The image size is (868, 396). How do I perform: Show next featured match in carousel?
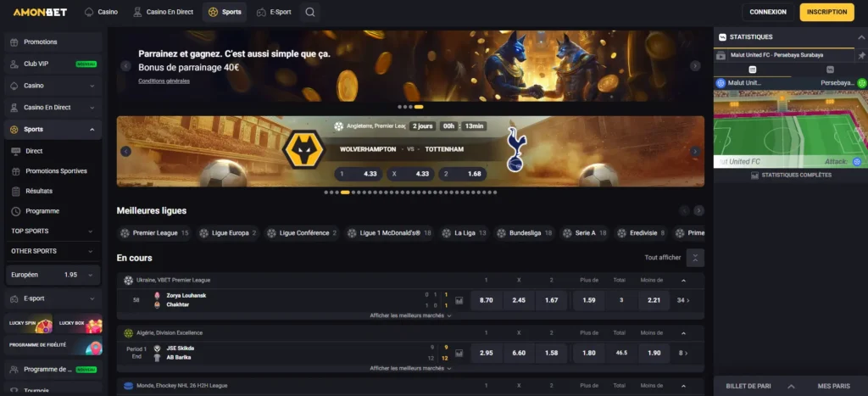(x=695, y=151)
